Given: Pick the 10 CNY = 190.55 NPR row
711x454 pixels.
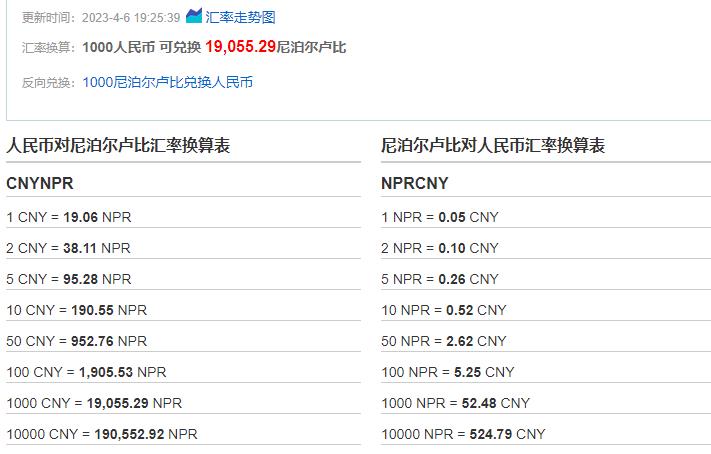Looking at the screenshot, I should click(76, 310).
